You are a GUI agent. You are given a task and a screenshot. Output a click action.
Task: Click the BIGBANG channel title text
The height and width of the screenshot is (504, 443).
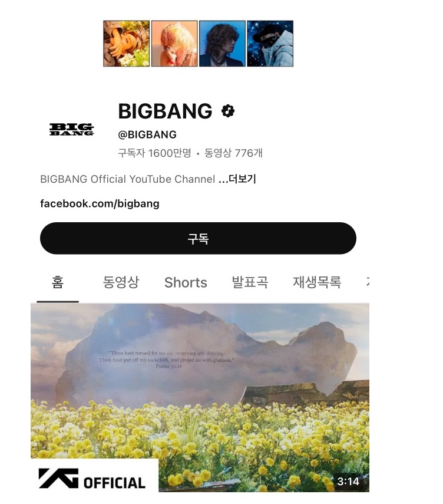165,111
